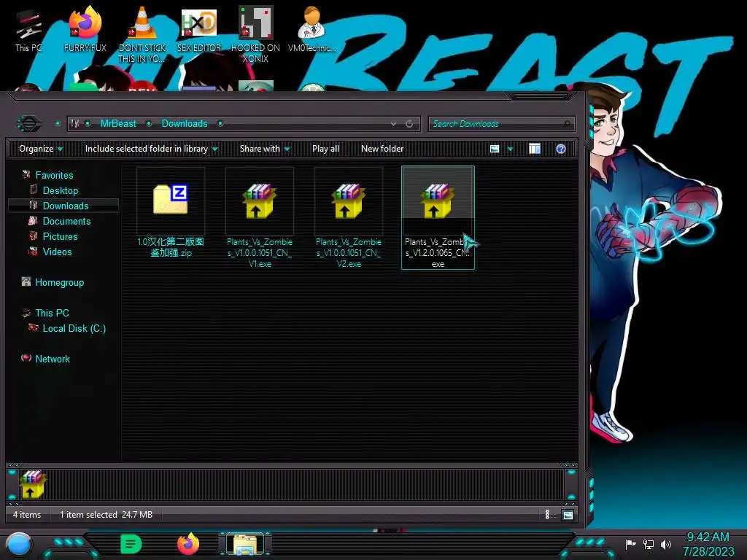
Task: Toggle the preview pane icon
Action: click(535, 149)
